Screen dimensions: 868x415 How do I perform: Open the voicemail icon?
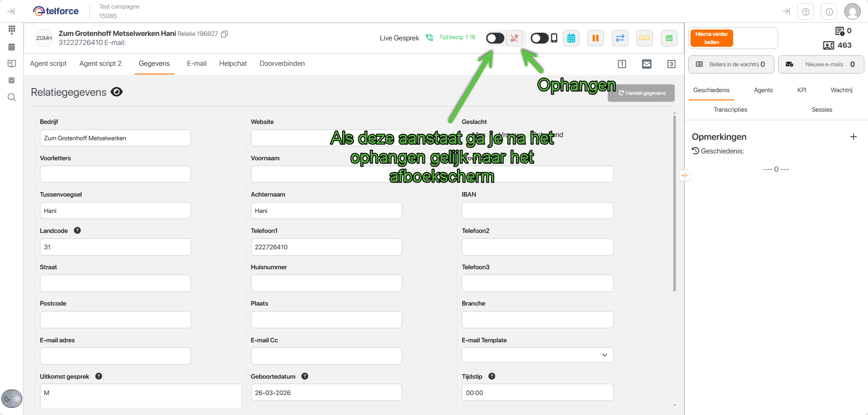tap(644, 38)
